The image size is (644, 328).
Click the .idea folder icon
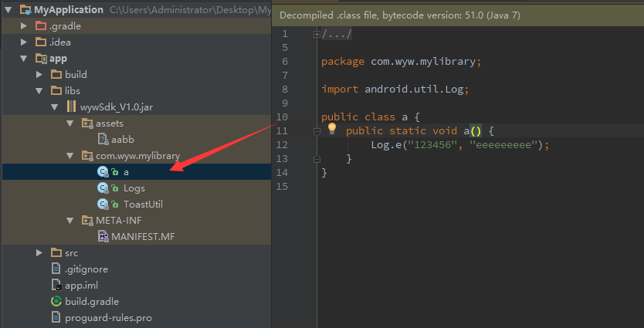41,42
